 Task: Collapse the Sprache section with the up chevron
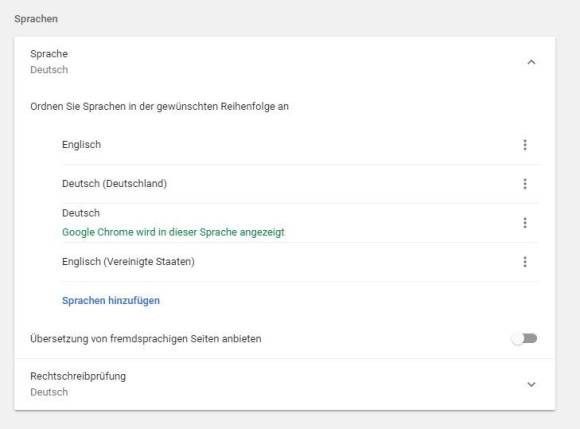(531, 62)
